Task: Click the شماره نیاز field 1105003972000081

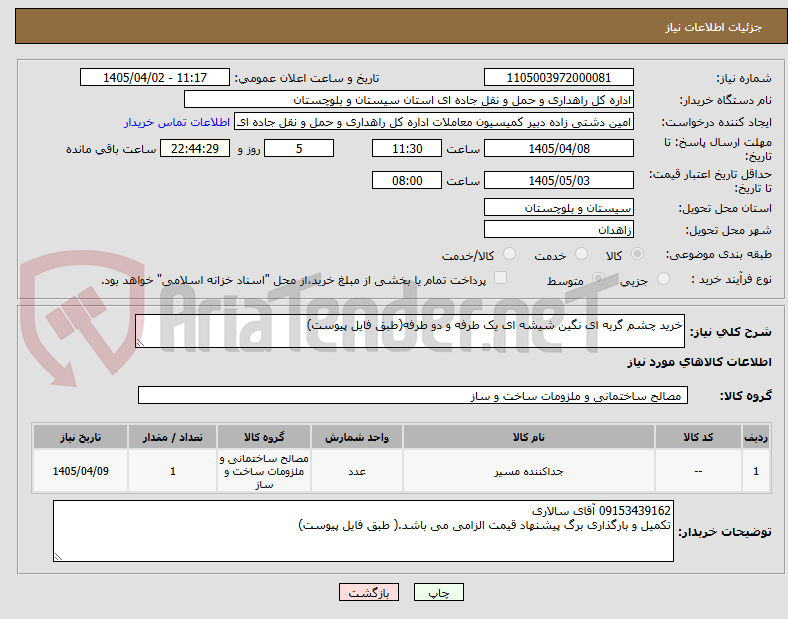Action: (x=559, y=77)
